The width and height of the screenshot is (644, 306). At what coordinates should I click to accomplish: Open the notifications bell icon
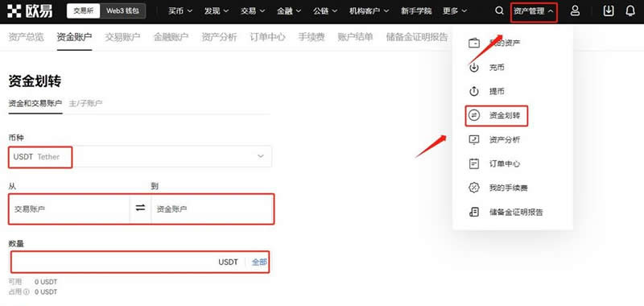[630, 11]
